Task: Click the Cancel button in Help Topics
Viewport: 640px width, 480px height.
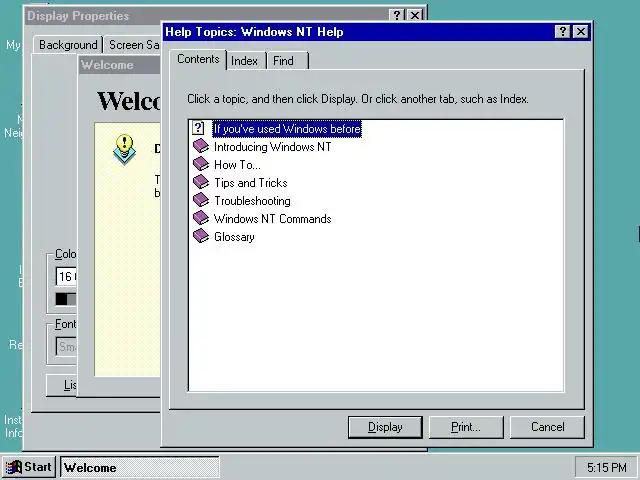Action: [547, 427]
